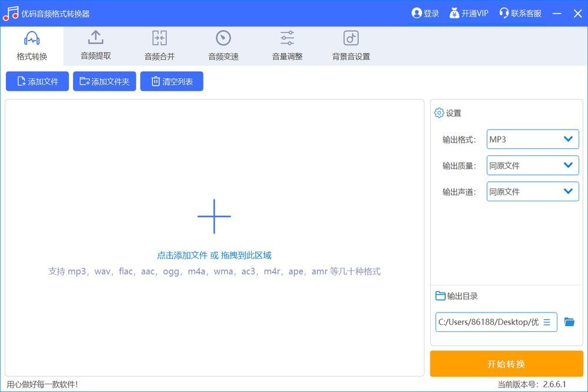This screenshot has width=588, height=392.
Task: Click the output directory path field
Action: pos(491,322)
